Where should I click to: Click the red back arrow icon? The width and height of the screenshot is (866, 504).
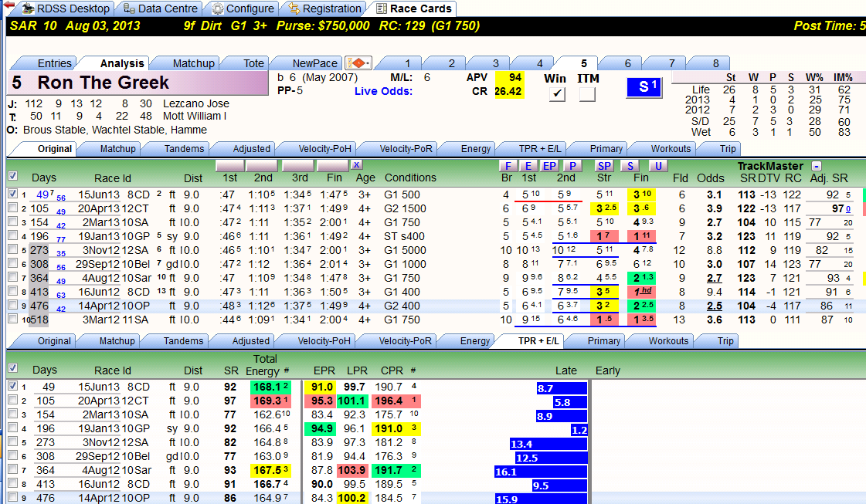[x=8, y=5]
